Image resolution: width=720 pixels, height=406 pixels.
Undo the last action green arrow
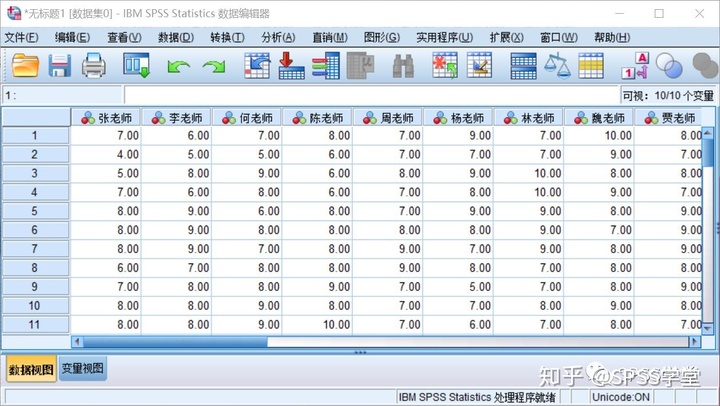(x=179, y=67)
